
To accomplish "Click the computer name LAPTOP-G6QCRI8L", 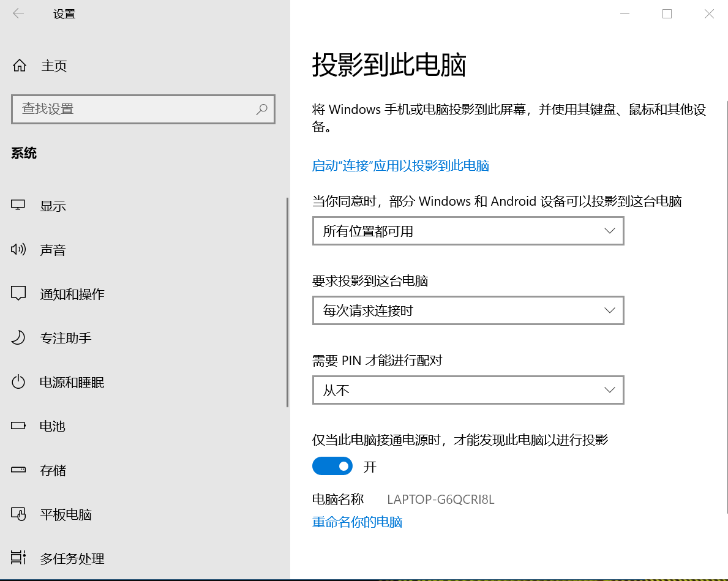I will (x=441, y=499).
